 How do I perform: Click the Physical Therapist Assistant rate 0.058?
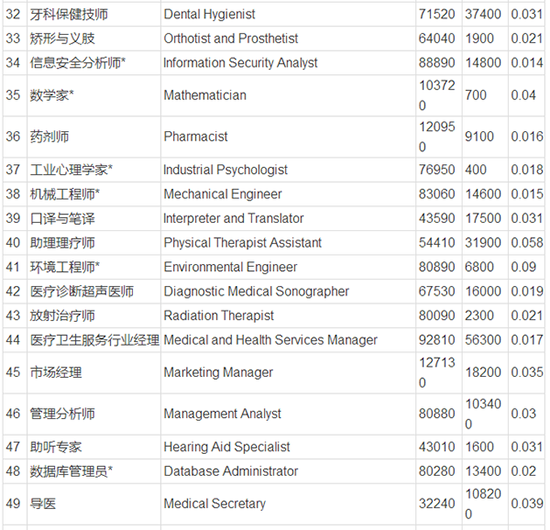[x=527, y=243]
